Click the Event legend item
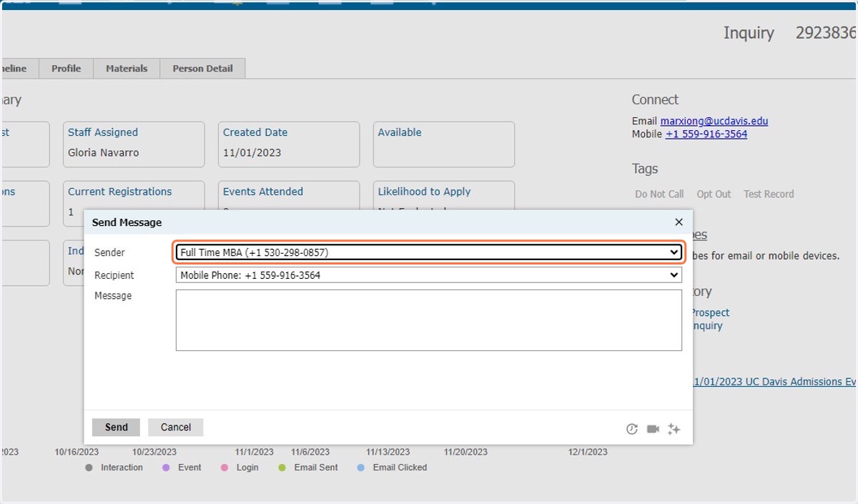Viewport: 858px width, 504px height. pyautogui.click(x=182, y=468)
